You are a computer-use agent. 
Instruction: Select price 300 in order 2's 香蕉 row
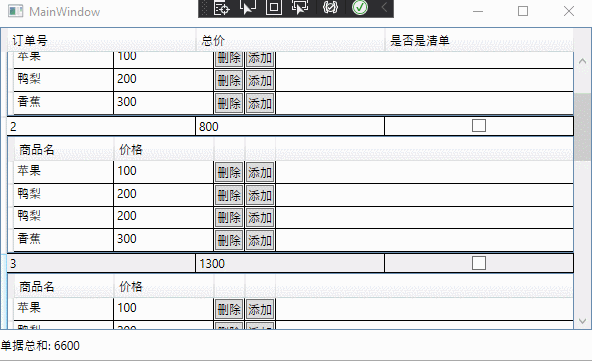163,240
